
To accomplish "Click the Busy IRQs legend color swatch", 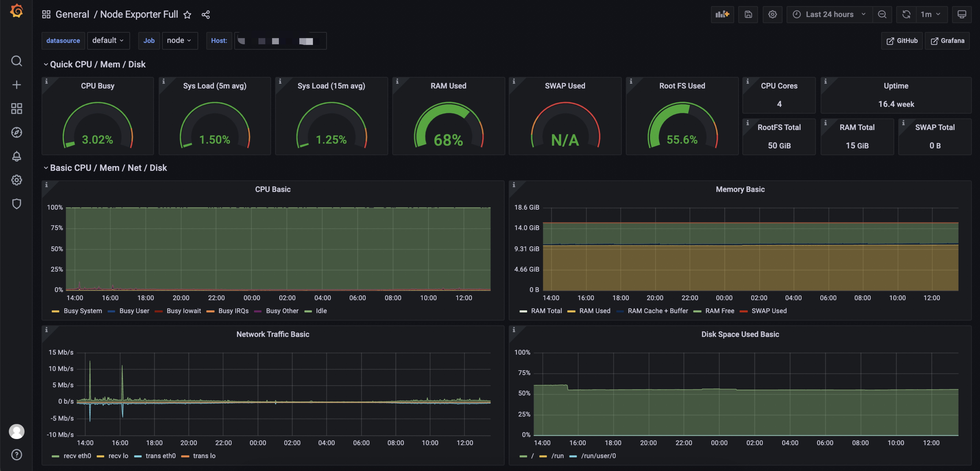I will pos(210,311).
